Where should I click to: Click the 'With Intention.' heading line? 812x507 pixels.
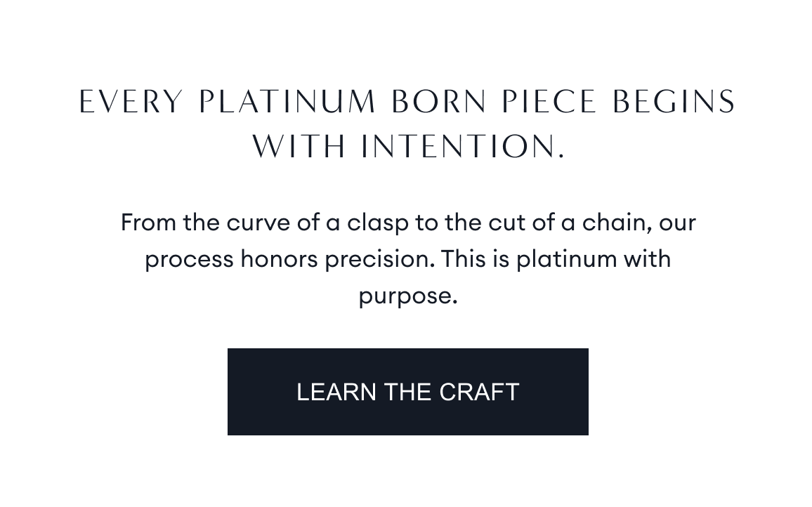pyautogui.click(x=407, y=147)
